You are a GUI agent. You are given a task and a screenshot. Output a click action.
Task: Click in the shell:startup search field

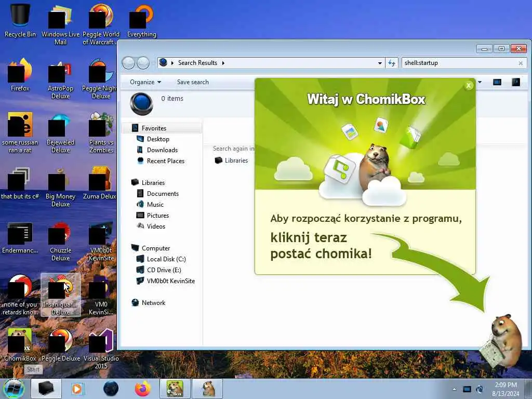pyautogui.click(x=459, y=63)
